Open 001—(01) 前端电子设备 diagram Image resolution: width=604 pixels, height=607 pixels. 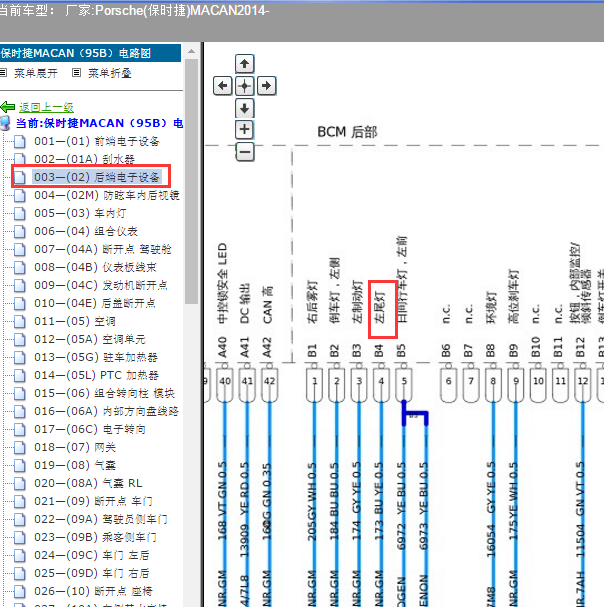pos(97,141)
